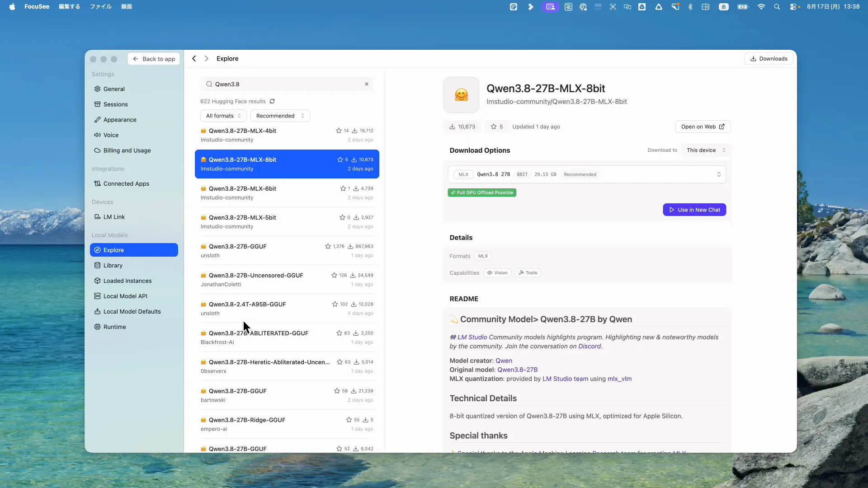Screen dimensions: 868x488
Task: Open Local Model Defaults page
Action: pyautogui.click(x=134, y=311)
